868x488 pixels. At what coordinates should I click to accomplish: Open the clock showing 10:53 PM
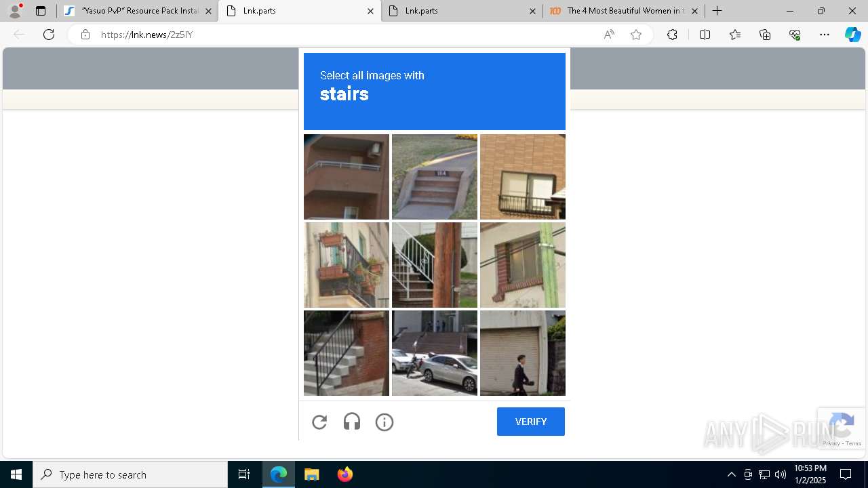tap(810, 474)
